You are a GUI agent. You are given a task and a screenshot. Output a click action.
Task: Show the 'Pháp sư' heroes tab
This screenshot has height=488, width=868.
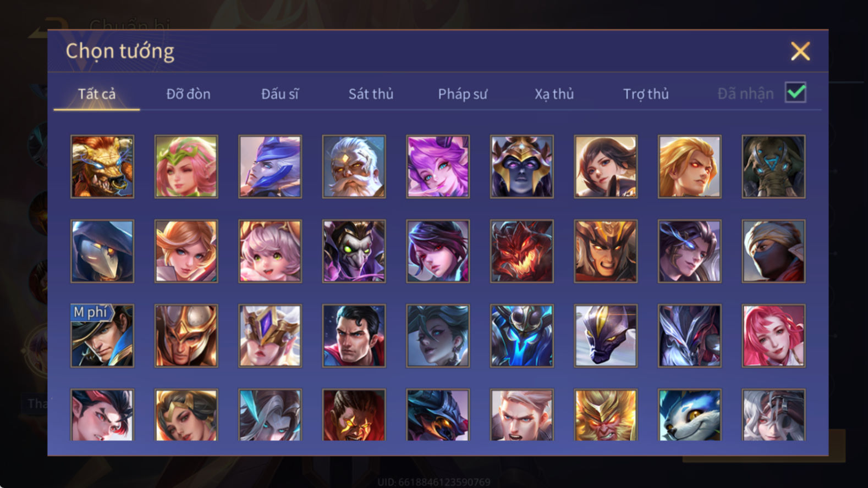coord(463,94)
